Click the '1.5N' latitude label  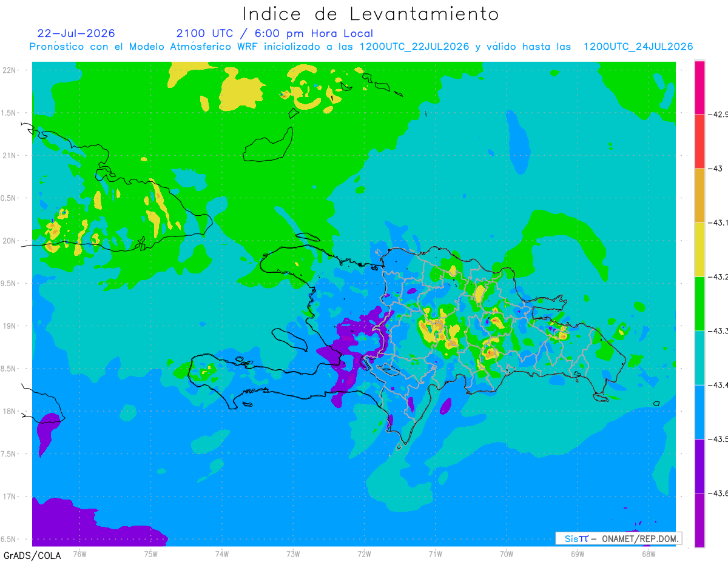[9, 113]
